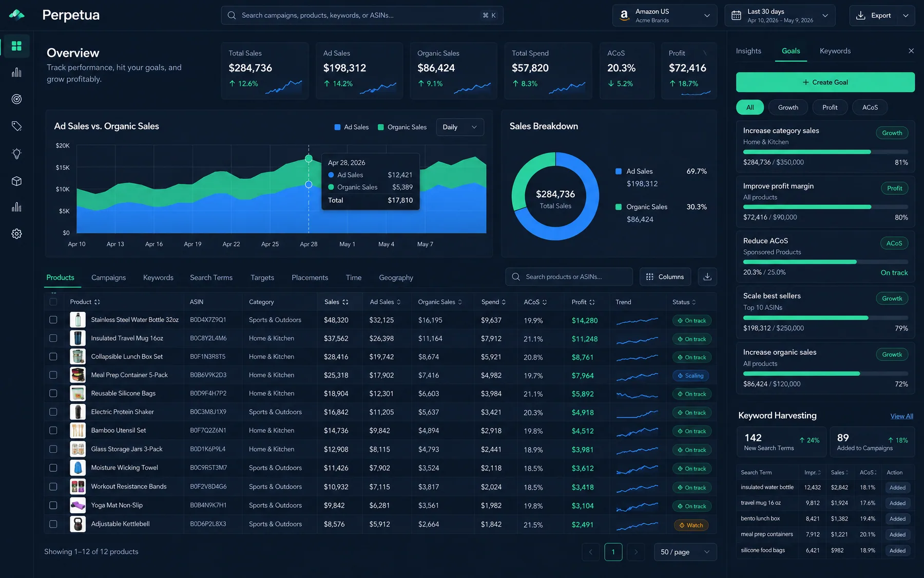Toggle the select-all products checkbox
Image resolution: width=924 pixels, height=578 pixels.
tap(53, 302)
